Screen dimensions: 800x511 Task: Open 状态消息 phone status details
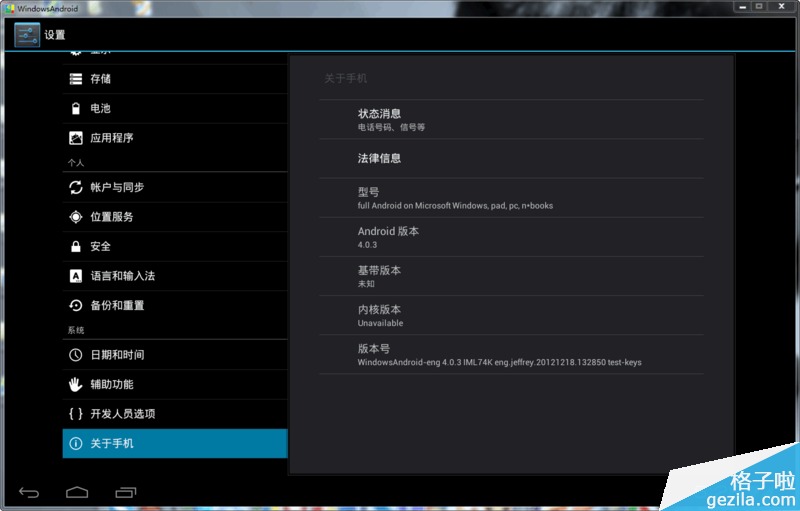click(511, 119)
